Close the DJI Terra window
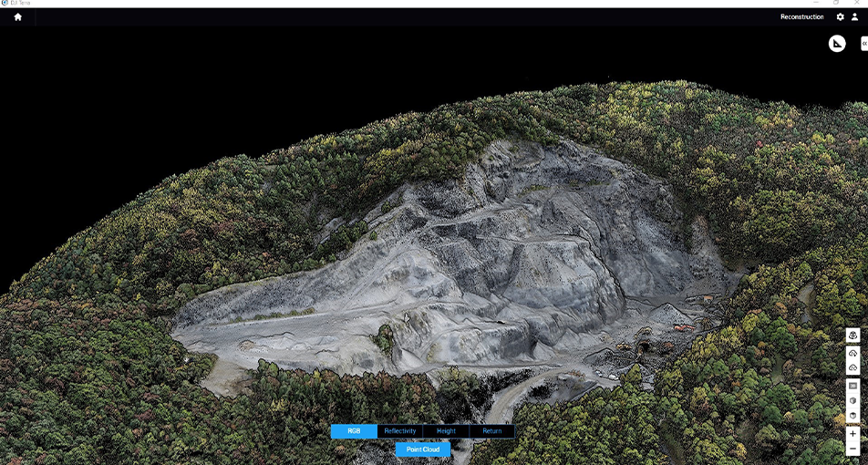Viewport: 868px width, 465px height. point(858,3)
